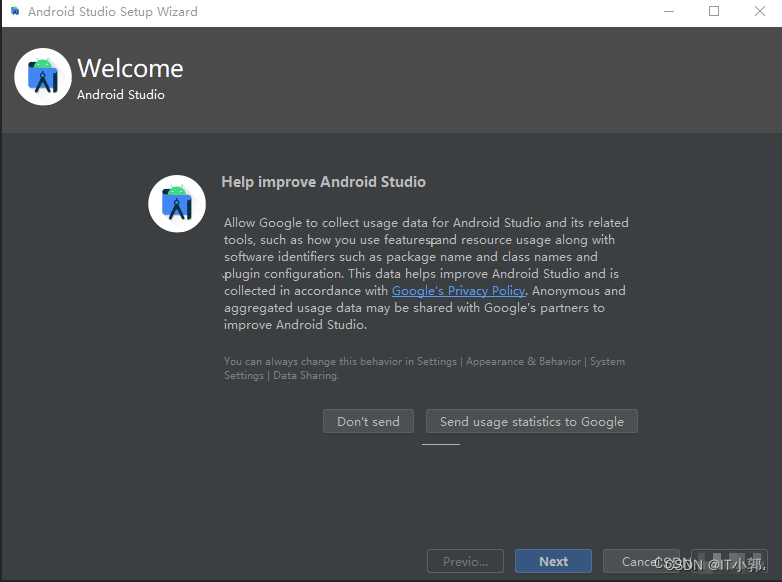This screenshot has width=782, height=582.
Task: Click the Android Studio subtitle under Welcome
Action: (121, 95)
